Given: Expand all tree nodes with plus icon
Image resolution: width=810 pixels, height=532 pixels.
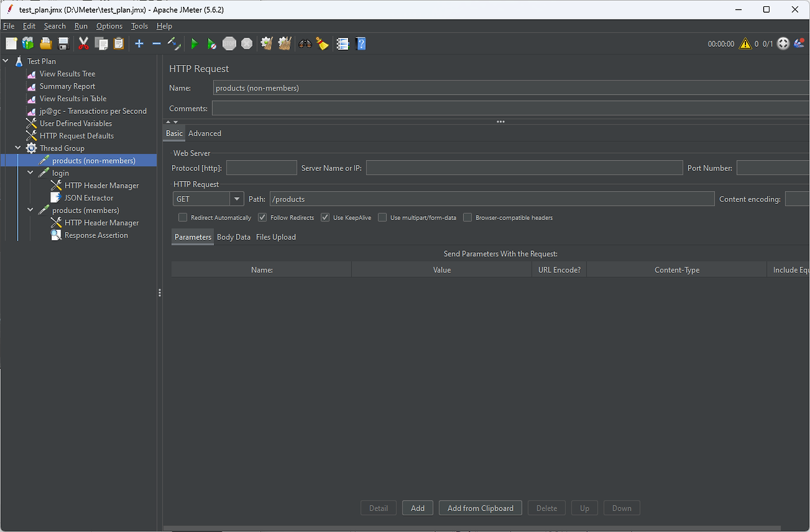Looking at the screenshot, I should [139, 44].
